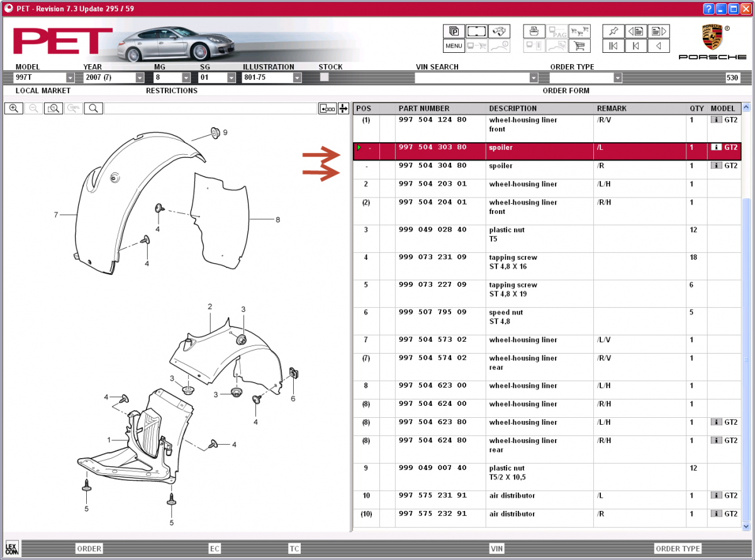Open the SG dropdown showing 01
This screenshot has width=755, height=560.
(232, 78)
